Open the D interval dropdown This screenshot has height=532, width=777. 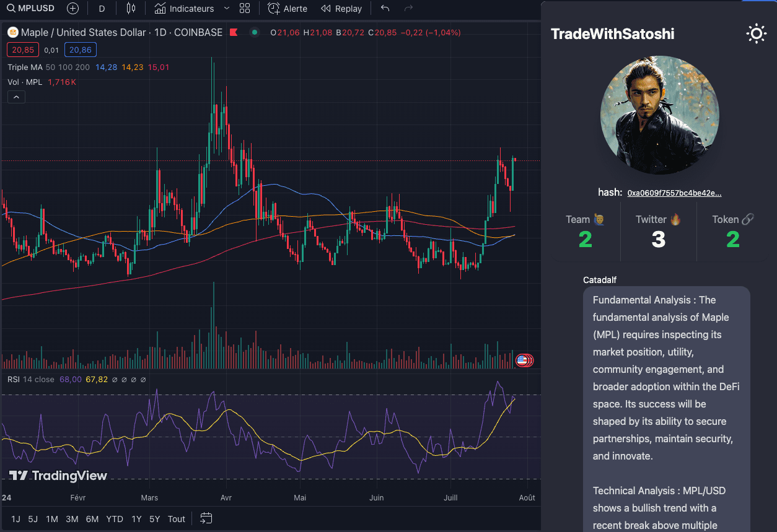pyautogui.click(x=102, y=9)
